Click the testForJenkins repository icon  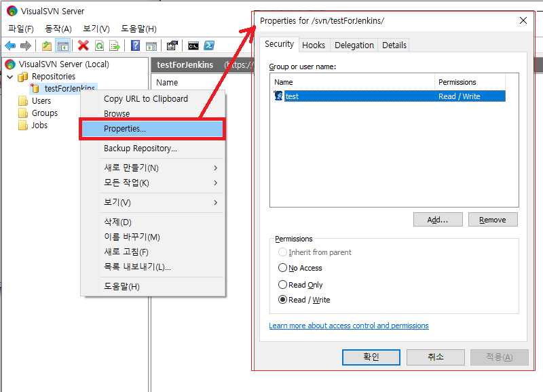pos(35,89)
